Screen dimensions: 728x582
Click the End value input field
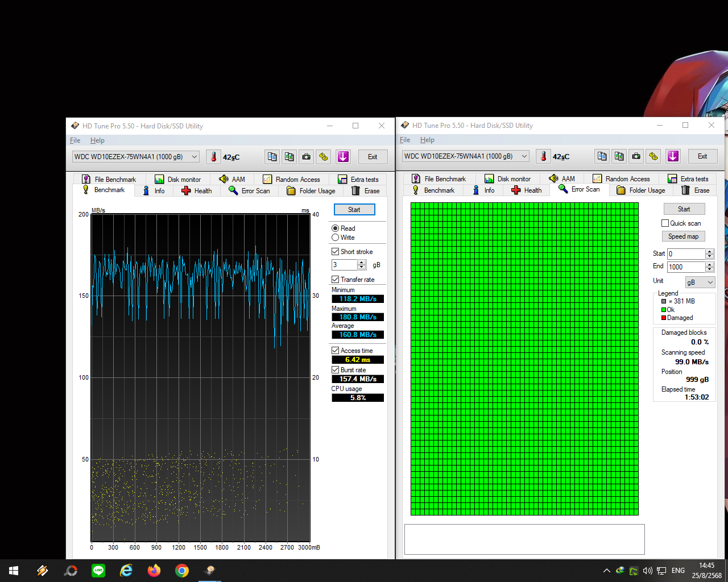point(686,267)
